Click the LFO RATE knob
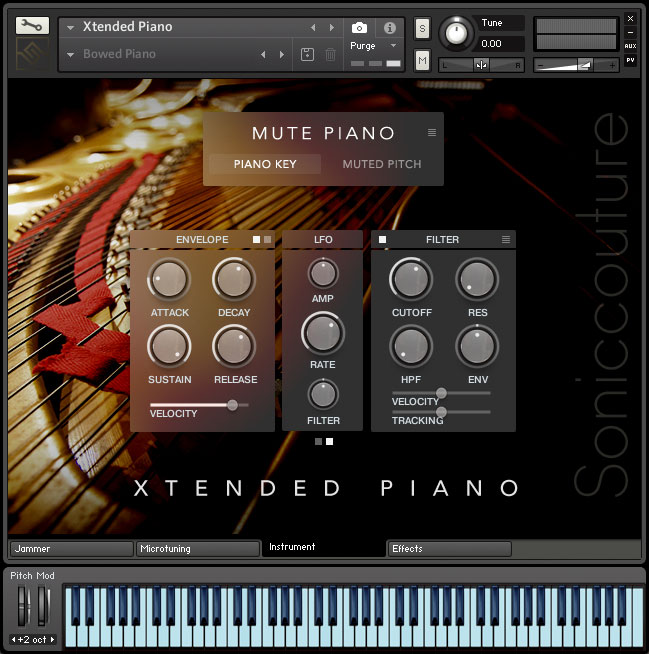Screen dimensions: 649x654 [323, 333]
